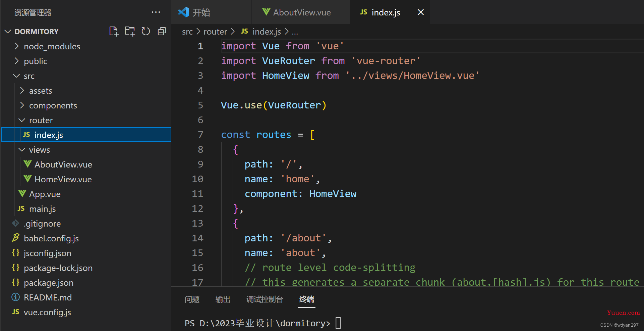Click the '/about' path string in code
The image size is (644, 331).
pos(303,238)
